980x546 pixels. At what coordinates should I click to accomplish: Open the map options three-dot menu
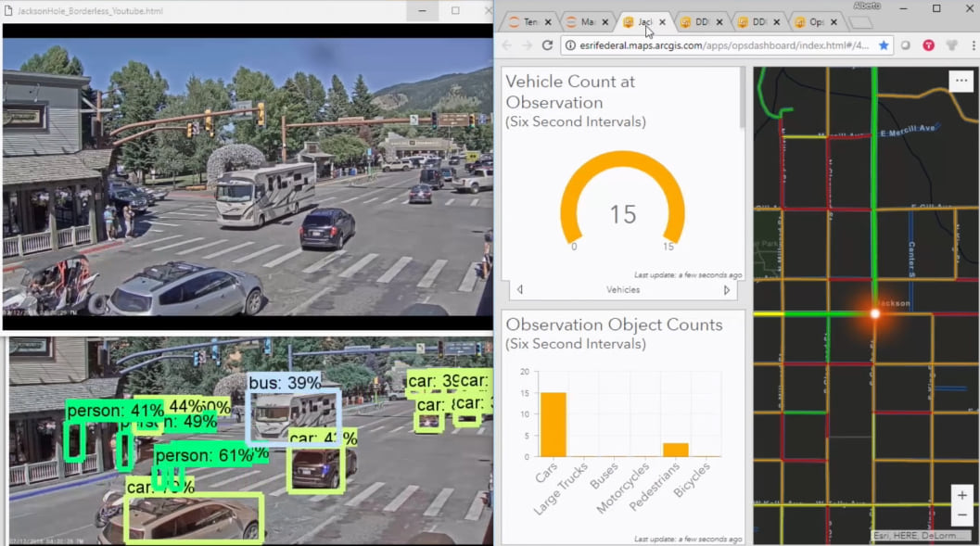click(961, 80)
